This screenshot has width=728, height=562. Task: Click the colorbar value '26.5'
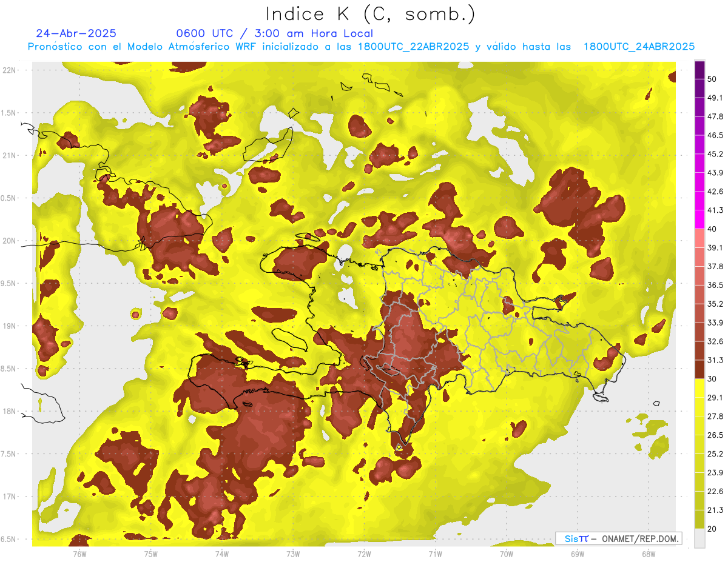715,435
